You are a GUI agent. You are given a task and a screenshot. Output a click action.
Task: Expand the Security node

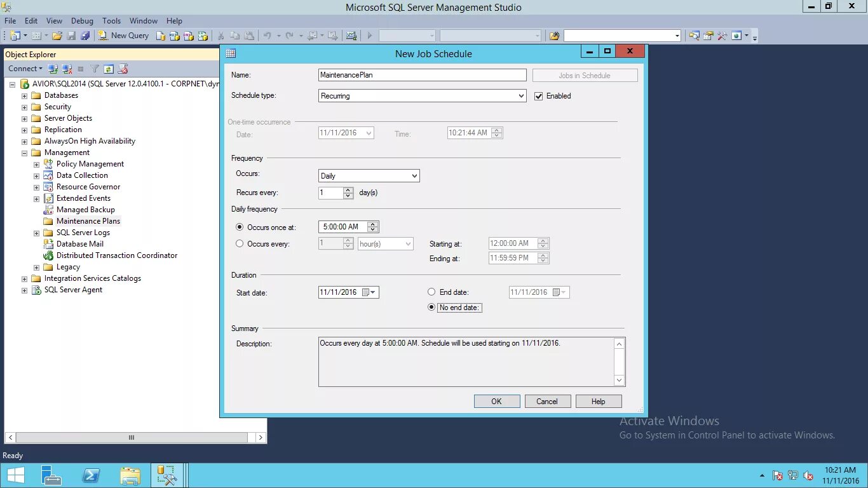pos(25,107)
